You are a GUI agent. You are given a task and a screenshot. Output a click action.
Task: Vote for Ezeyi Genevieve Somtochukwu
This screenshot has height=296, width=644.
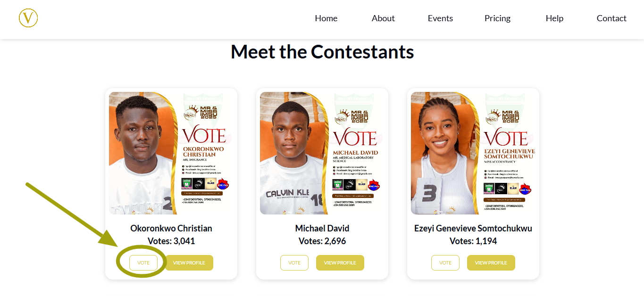pos(445,263)
